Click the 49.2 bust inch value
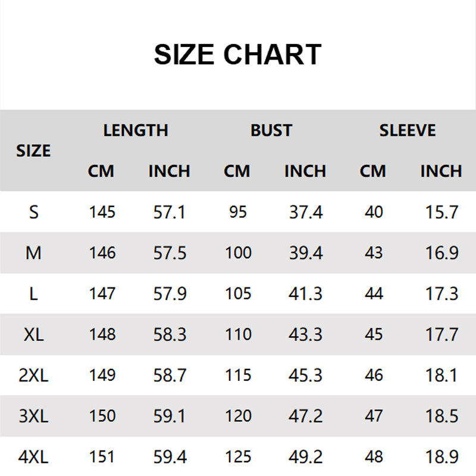 pos(306,457)
